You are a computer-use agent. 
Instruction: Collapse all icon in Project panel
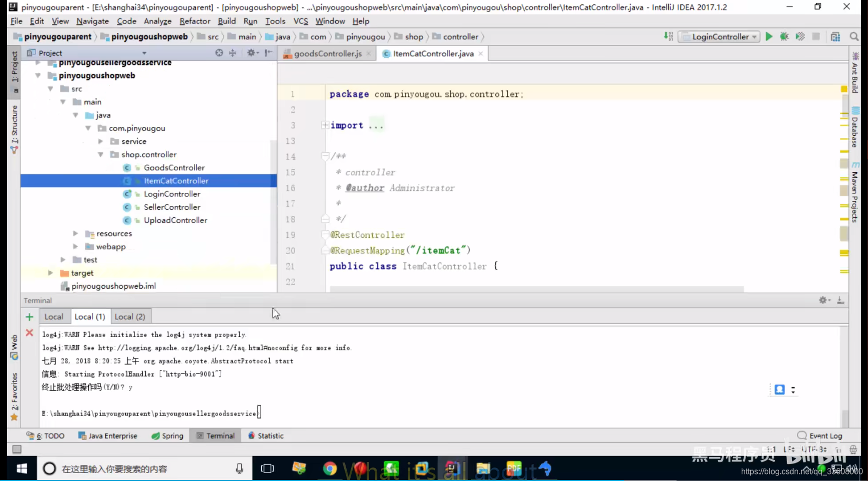233,53
